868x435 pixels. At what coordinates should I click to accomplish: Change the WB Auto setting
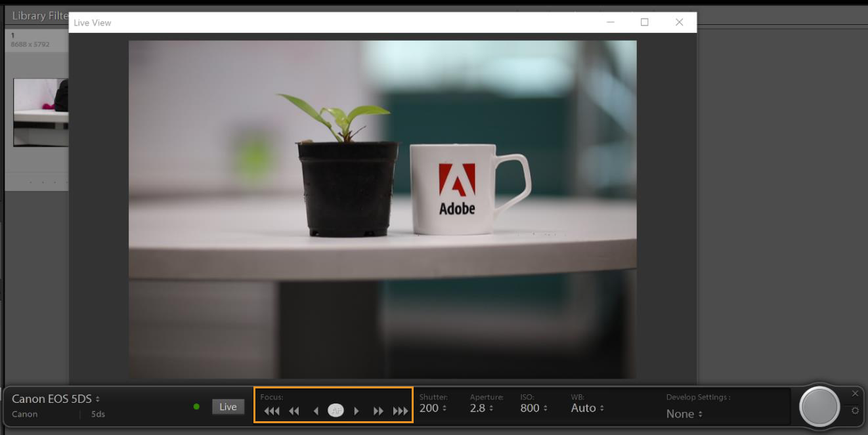click(x=586, y=407)
